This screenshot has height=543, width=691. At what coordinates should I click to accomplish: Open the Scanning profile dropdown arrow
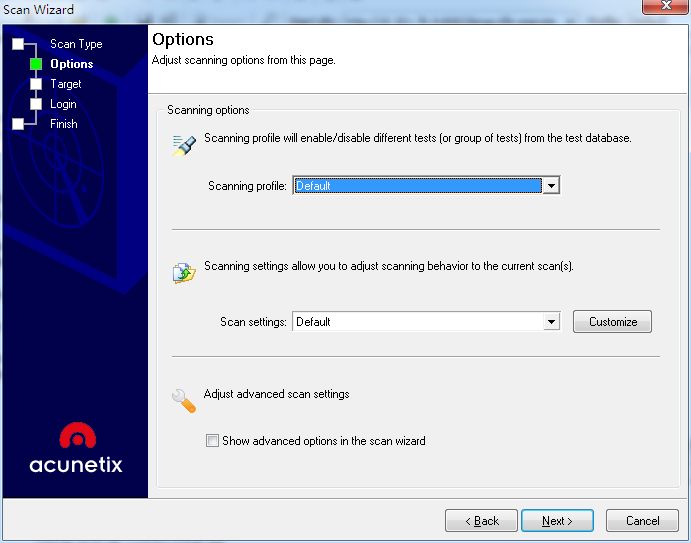pyautogui.click(x=551, y=186)
